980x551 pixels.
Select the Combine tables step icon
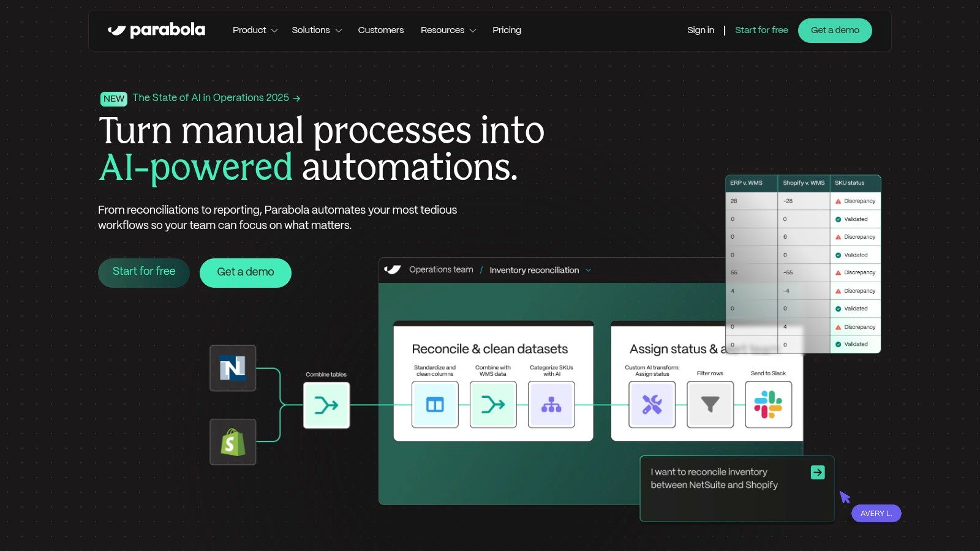pos(326,405)
